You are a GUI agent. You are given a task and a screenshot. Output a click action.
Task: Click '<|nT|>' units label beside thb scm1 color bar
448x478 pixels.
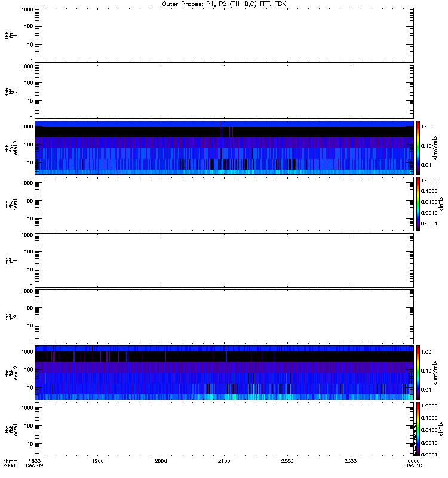click(x=440, y=204)
